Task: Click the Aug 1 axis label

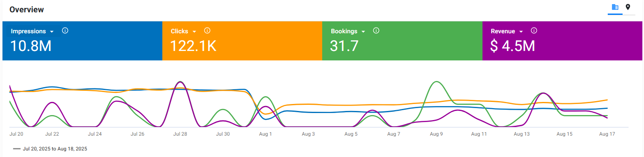Action: point(265,134)
